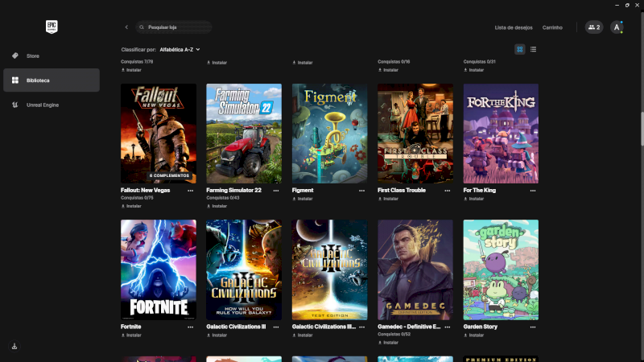Open more options for First Class Trouble
Screen dimensions: 644x362
tap(448, 191)
